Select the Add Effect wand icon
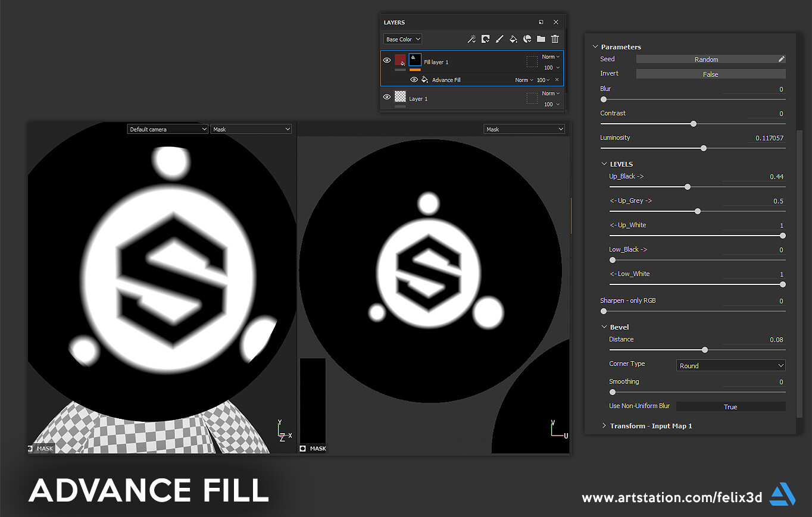The height and width of the screenshot is (517, 812). [471, 39]
